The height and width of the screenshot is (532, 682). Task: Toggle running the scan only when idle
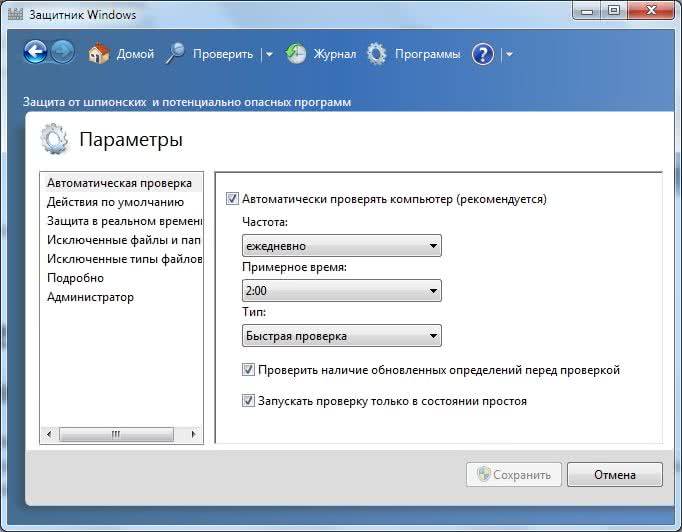(248, 401)
